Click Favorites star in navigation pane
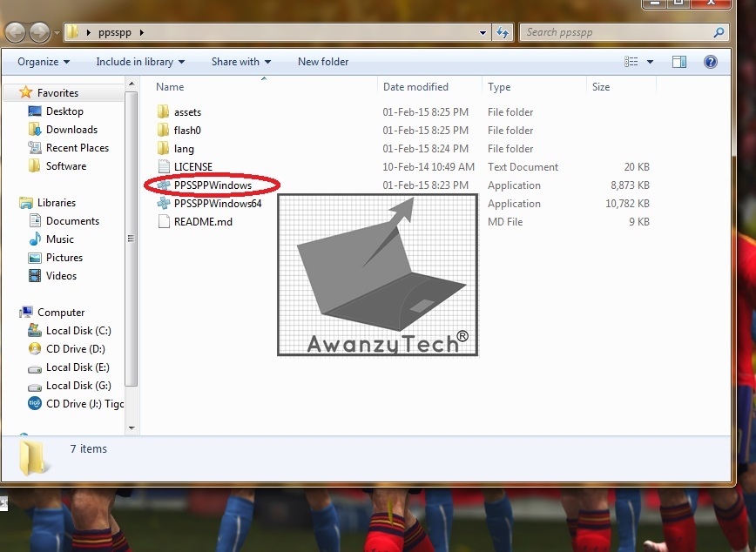Image resolution: width=756 pixels, height=552 pixels. (x=25, y=92)
